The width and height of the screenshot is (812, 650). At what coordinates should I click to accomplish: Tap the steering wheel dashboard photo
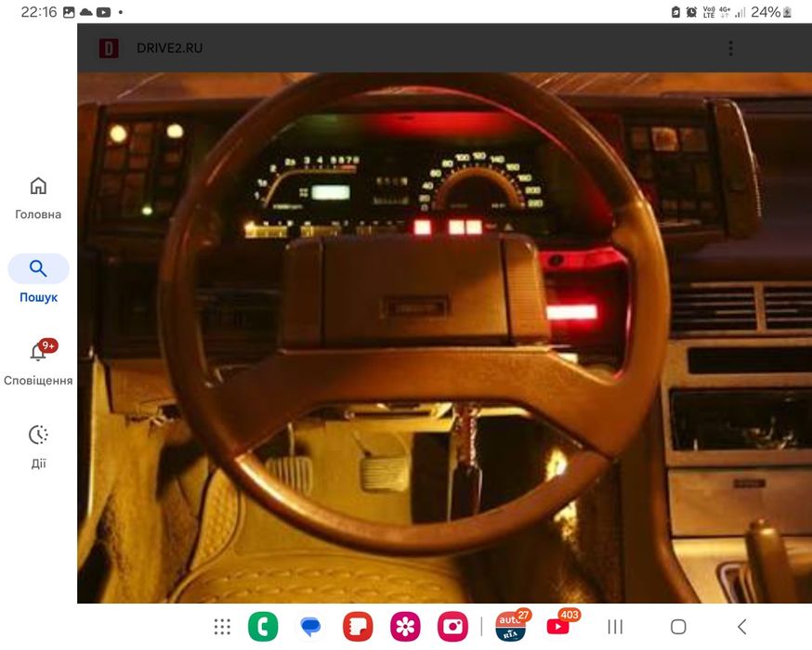444,337
